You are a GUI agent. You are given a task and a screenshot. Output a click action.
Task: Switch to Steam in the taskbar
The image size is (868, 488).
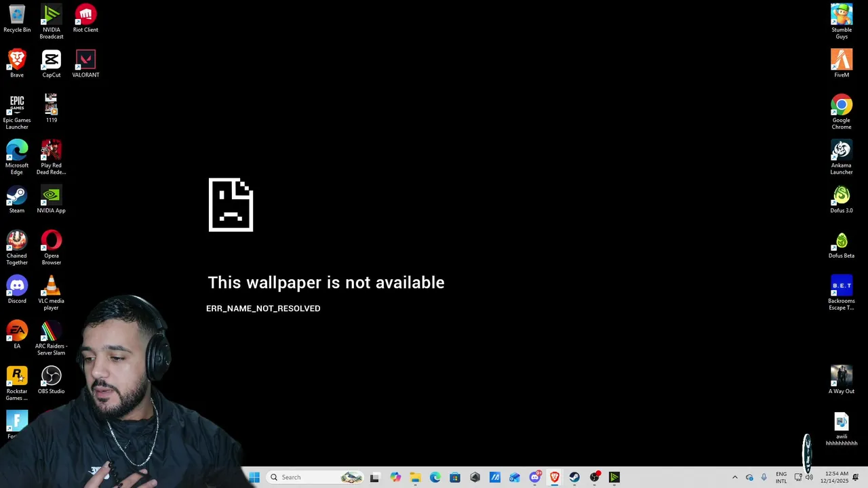(x=574, y=477)
